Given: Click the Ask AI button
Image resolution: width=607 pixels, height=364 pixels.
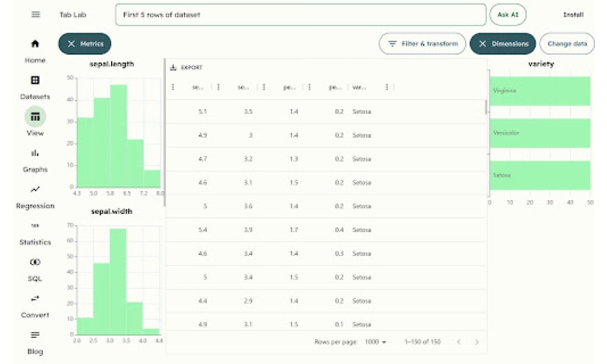Looking at the screenshot, I should click(508, 15).
